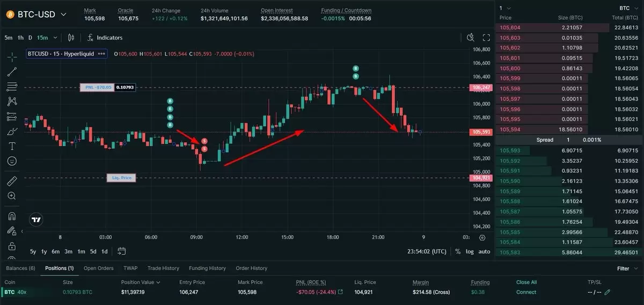Screen dimensions: 644x305
Task: Activate the zoom in tool
Action: coord(12,196)
